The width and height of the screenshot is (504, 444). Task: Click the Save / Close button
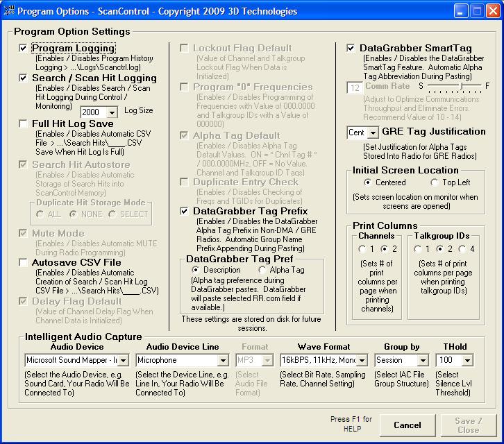(x=469, y=425)
